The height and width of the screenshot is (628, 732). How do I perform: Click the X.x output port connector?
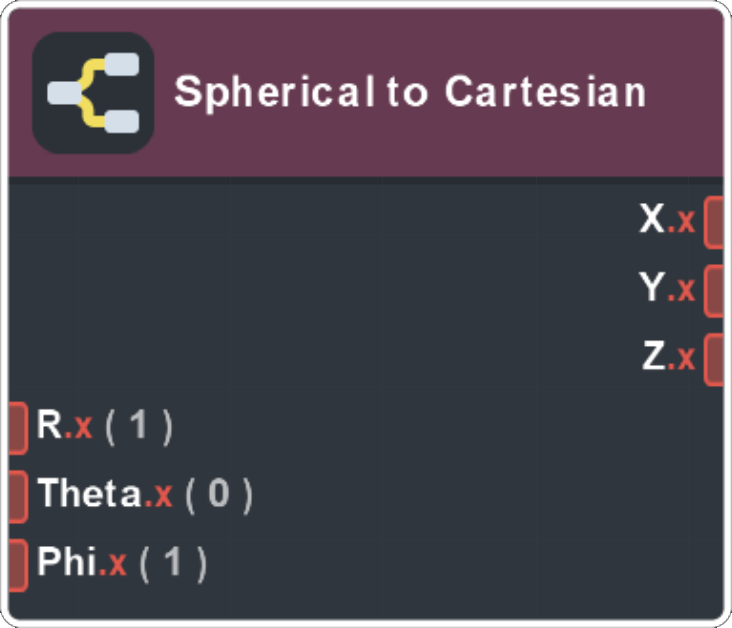click(x=714, y=221)
